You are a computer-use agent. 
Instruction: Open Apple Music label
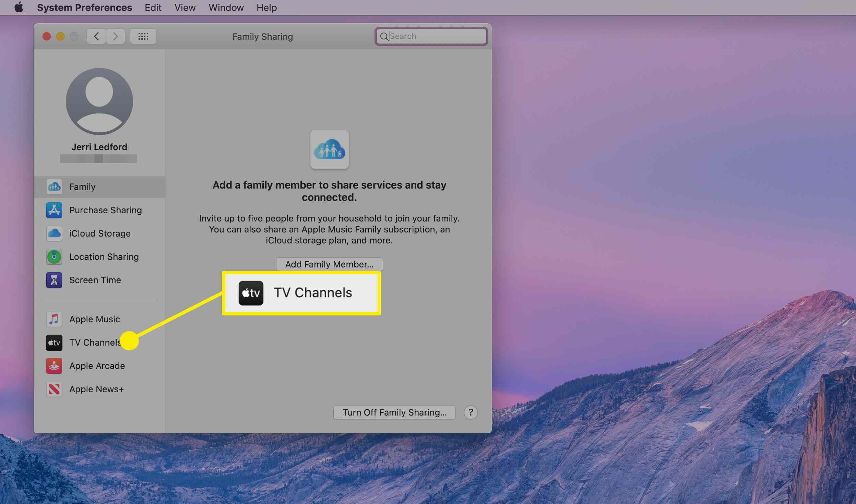(95, 319)
